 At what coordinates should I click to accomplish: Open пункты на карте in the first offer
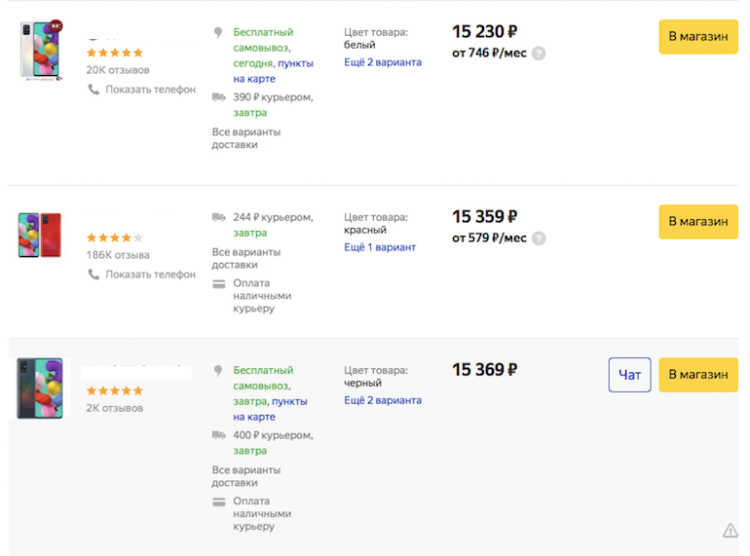[273, 71]
